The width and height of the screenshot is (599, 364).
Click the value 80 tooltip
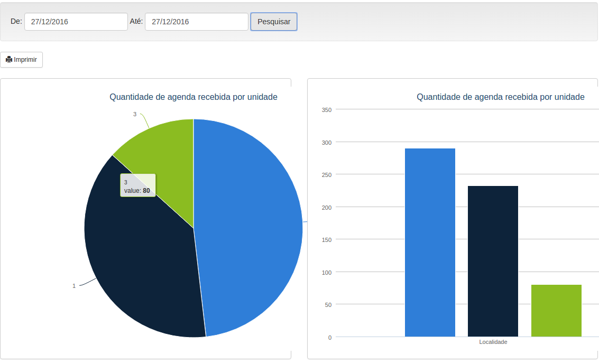pyautogui.click(x=137, y=186)
